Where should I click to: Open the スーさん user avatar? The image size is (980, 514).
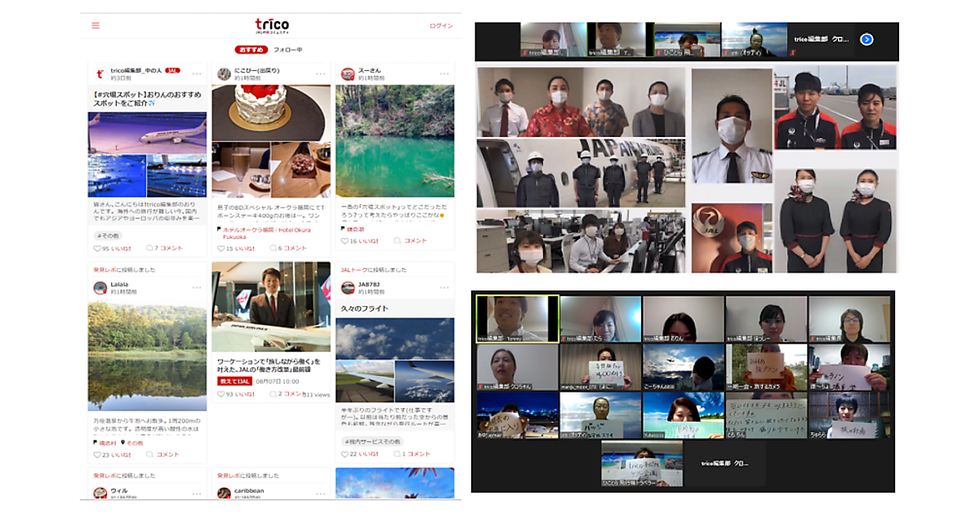(348, 73)
